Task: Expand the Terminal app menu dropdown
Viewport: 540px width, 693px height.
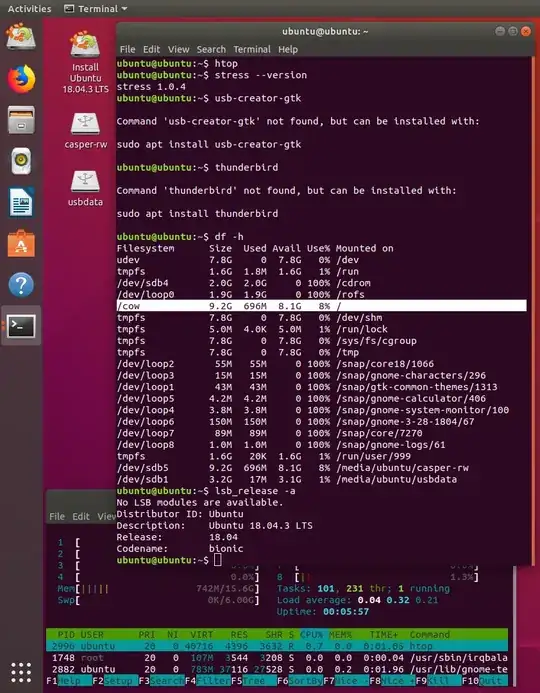Action: (x=96, y=8)
